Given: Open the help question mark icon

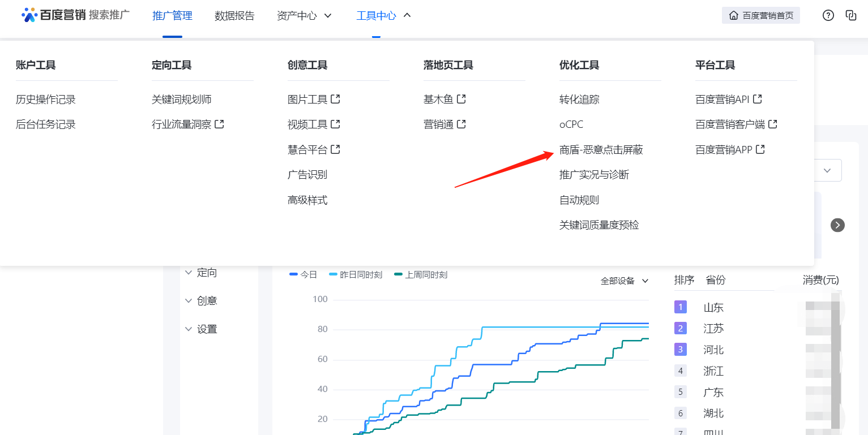Looking at the screenshot, I should tap(828, 15).
